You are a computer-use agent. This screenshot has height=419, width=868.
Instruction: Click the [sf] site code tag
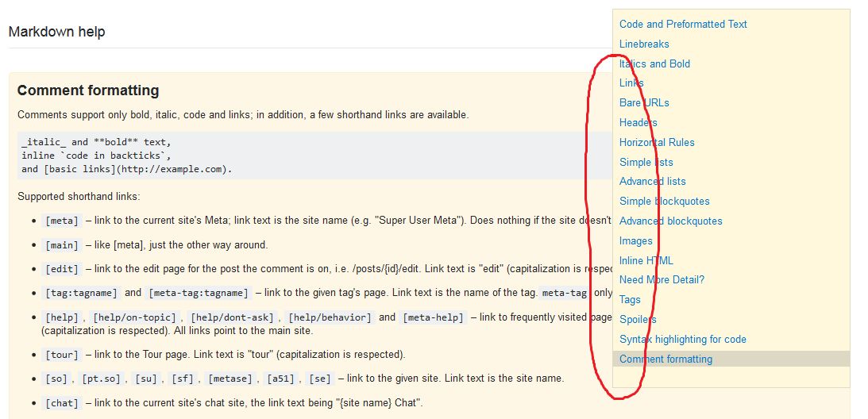pos(183,379)
